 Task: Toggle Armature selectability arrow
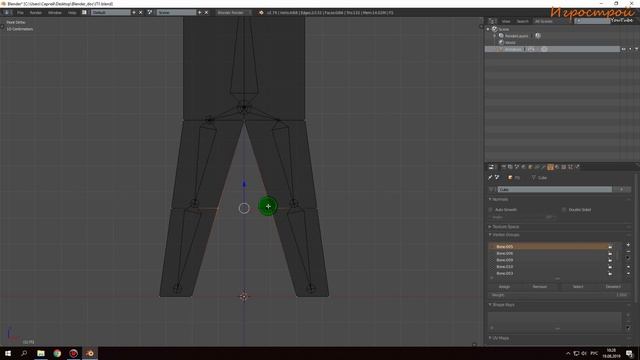click(x=630, y=49)
